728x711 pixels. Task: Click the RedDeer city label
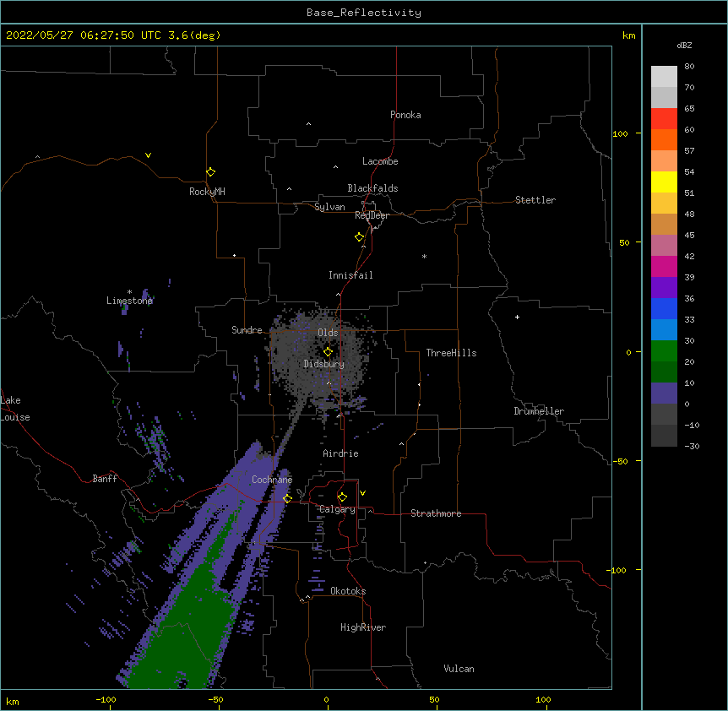372,215
